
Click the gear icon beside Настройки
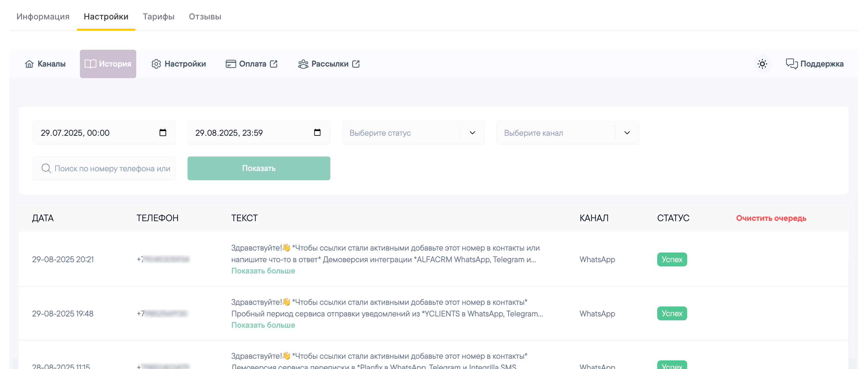coord(156,64)
